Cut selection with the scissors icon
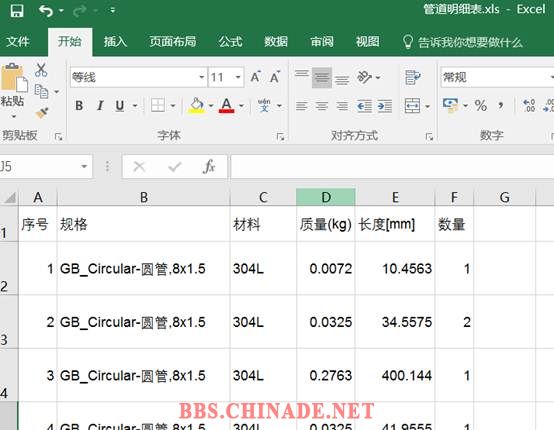 [41, 70]
